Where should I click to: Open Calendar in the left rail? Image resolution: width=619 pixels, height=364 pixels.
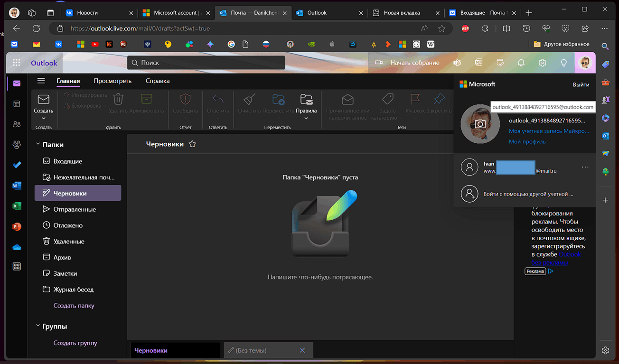coord(17,104)
